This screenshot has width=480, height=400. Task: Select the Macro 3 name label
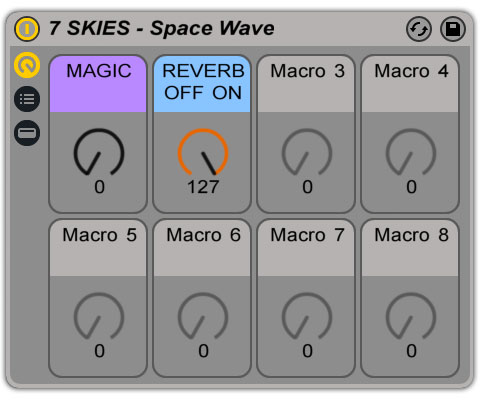[x=307, y=71]
